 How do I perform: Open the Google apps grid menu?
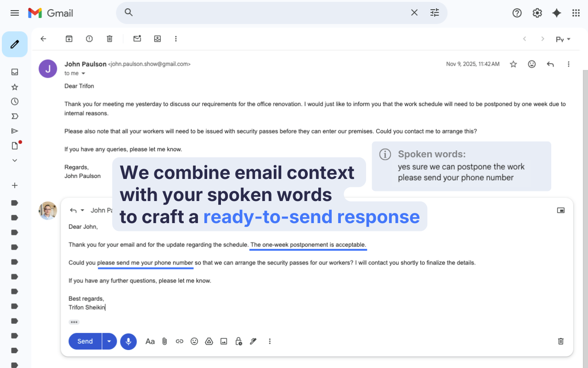(576, 13)
